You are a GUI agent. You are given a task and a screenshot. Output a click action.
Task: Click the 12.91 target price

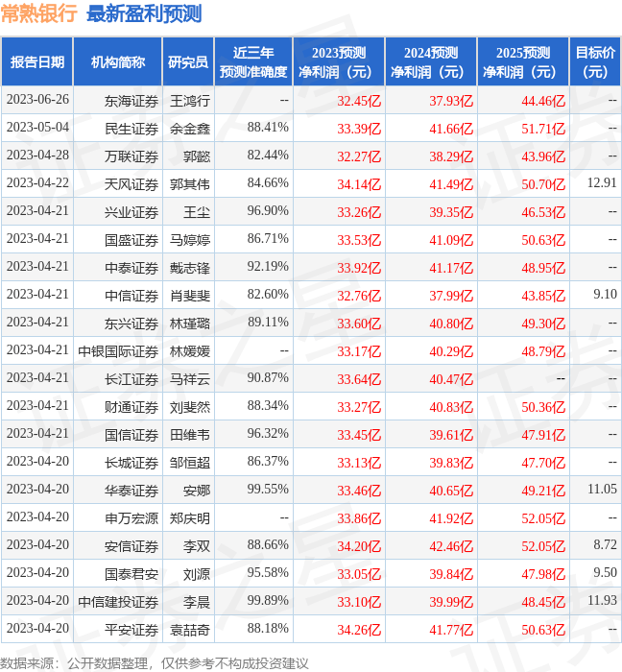point(602,183)
